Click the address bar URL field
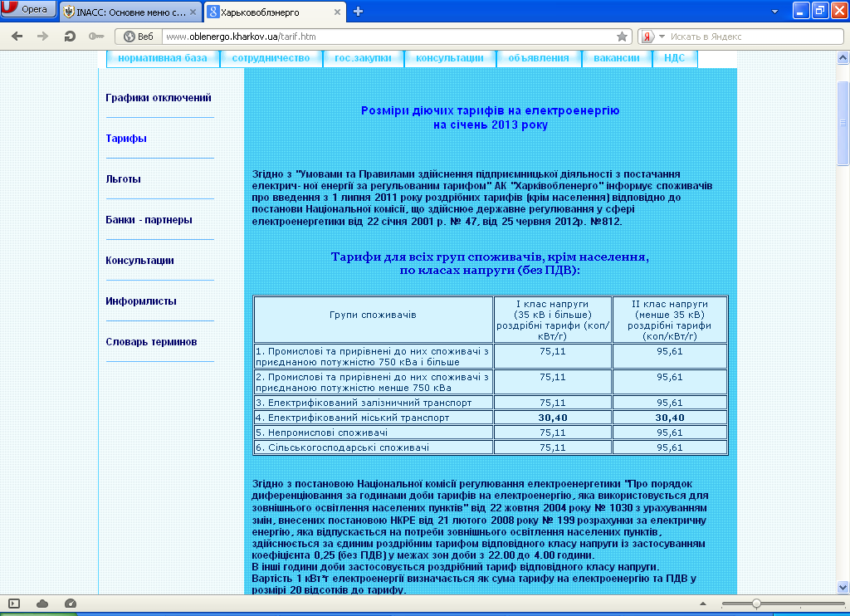 [x=389, y=37]
